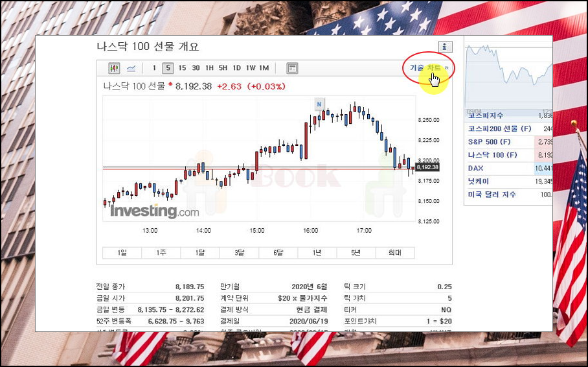588x367 pixels.
Task: Choose the 5년 range tab
Action: coord(356,253)
